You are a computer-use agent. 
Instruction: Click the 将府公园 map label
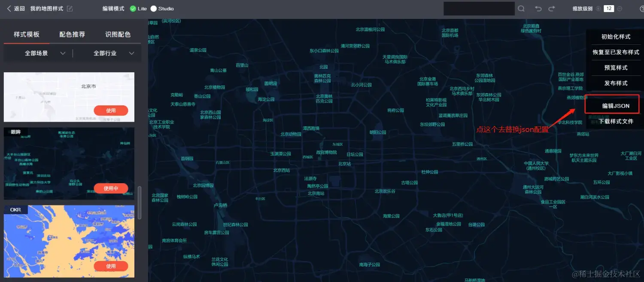tap(395, 110)
